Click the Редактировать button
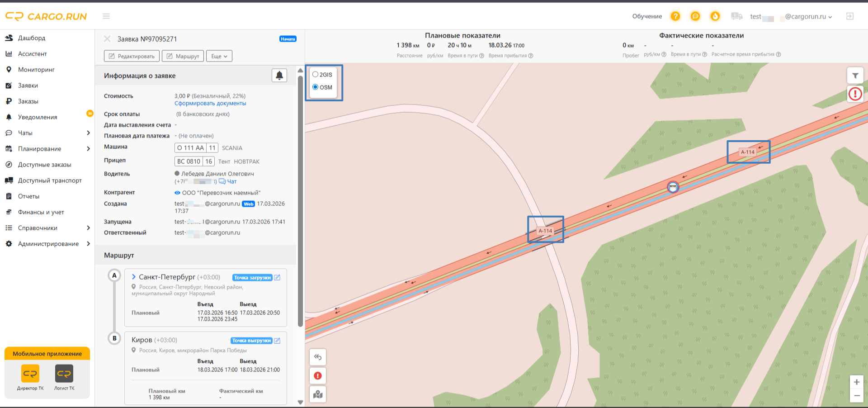The image size is (868, 408). [x=132, y=56]
